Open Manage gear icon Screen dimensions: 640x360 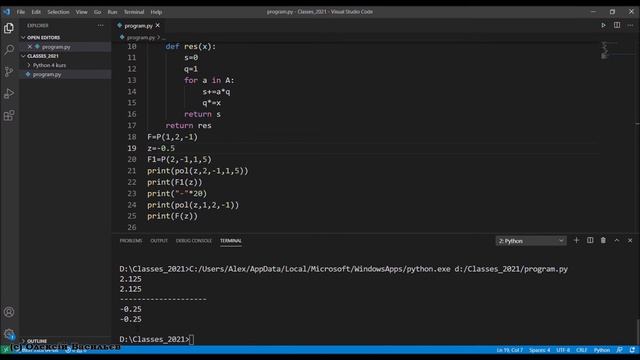[9, 334]
